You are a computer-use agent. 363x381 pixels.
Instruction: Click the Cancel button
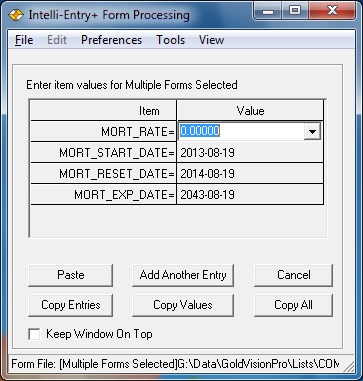coord(293,275)
